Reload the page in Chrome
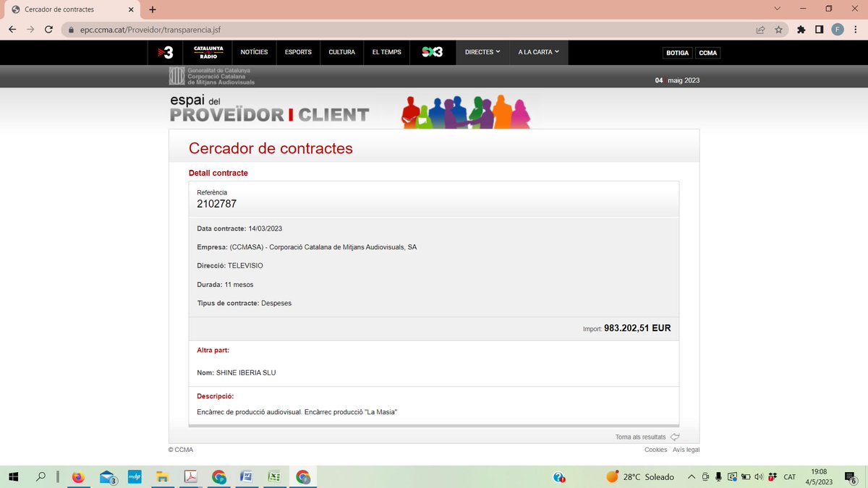Viewport: 868px width, 488px height. 48,30
